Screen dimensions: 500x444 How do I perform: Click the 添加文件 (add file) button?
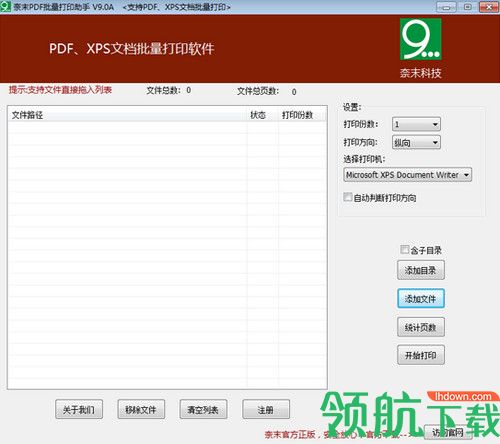click(421, 298)
